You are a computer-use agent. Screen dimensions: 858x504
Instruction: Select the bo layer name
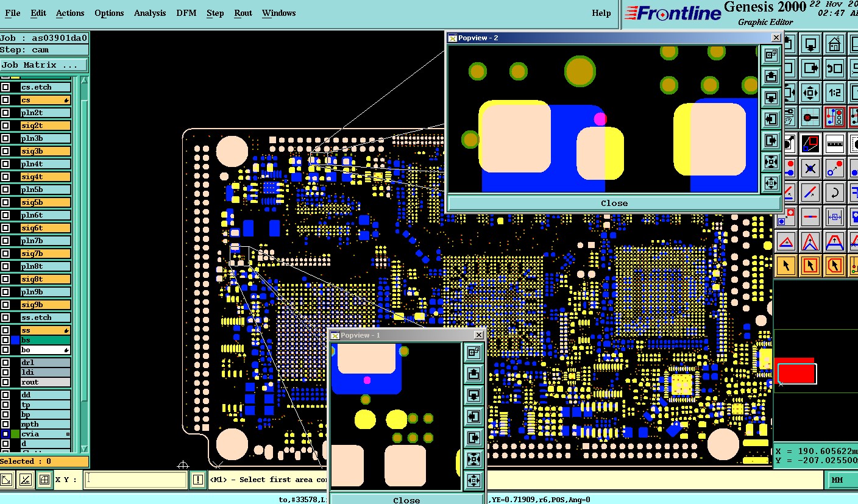click(46, 350)
